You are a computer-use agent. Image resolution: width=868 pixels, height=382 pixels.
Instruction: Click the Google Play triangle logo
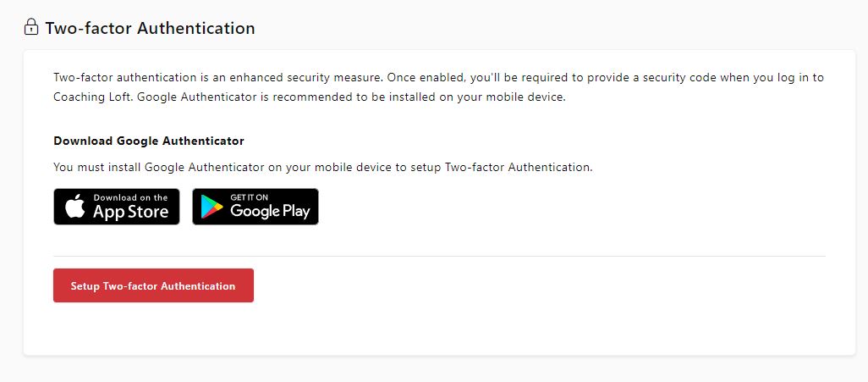[x=212, y=208]
